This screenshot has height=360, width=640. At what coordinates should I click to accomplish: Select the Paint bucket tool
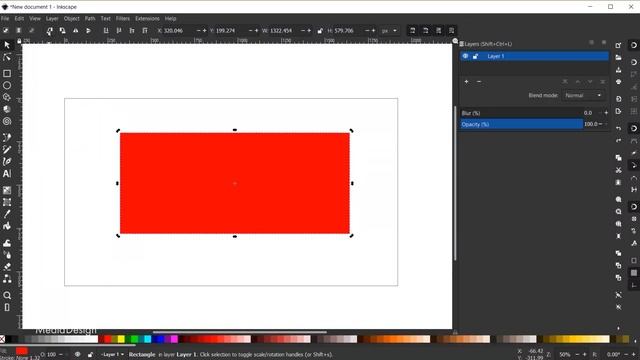pos(7,226)
